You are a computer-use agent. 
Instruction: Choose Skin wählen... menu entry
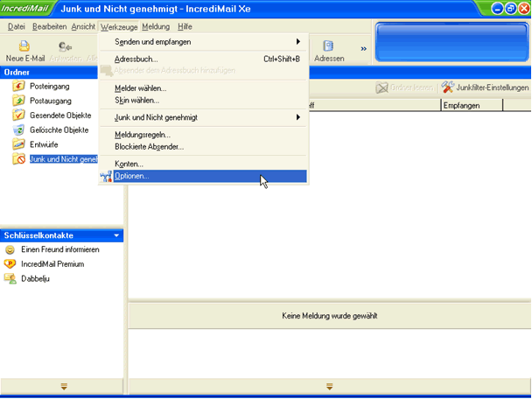[204, 101]
